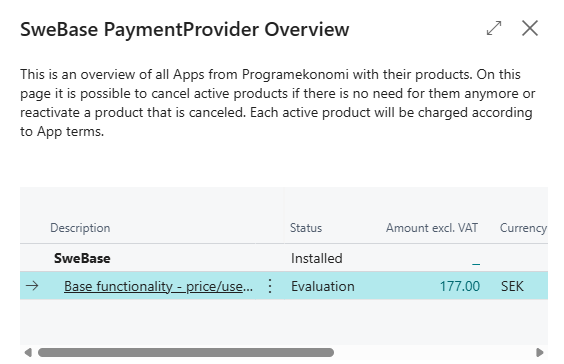564x364 pixels.
Task: Expand the dialog to full screen
Action: tap(494, 28)
